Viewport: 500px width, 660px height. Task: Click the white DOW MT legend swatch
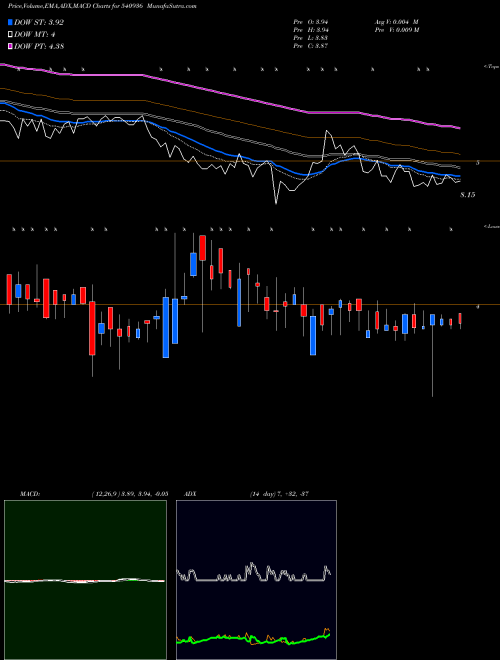[10, 35]
